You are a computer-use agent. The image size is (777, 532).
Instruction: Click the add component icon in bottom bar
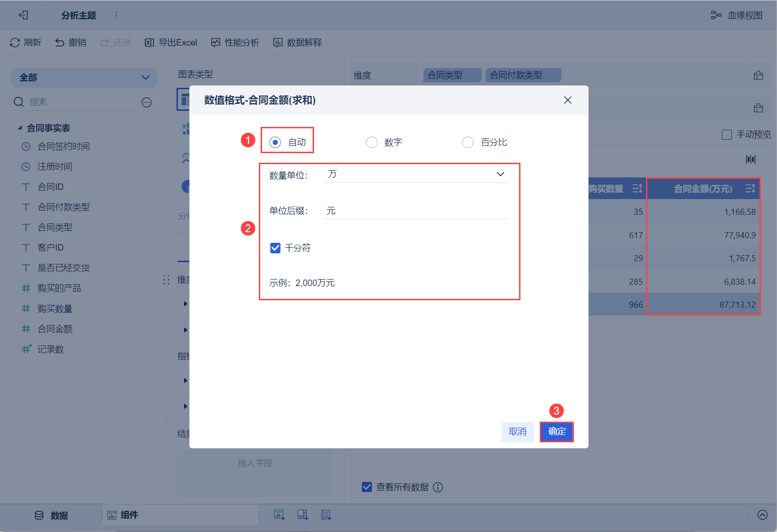click(279, 515)
